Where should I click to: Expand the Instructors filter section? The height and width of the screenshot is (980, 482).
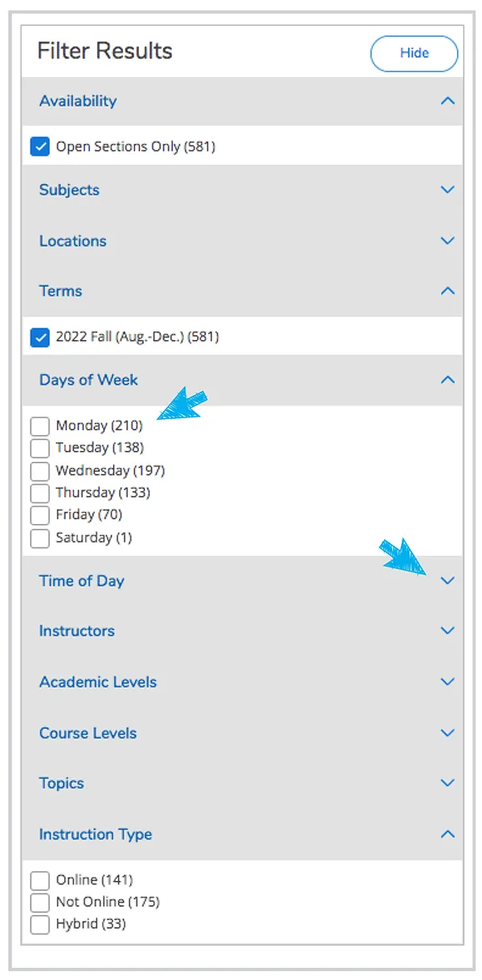(x=447, y=631)
